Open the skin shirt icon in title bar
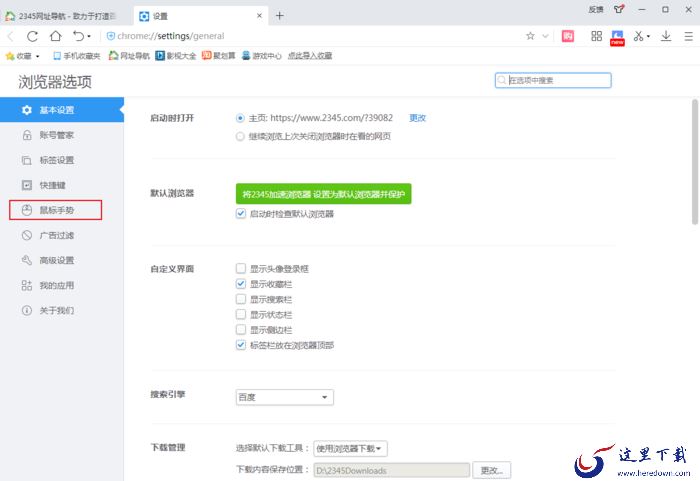The width and height of the screenshot is (700, 481). coord(619,9)
